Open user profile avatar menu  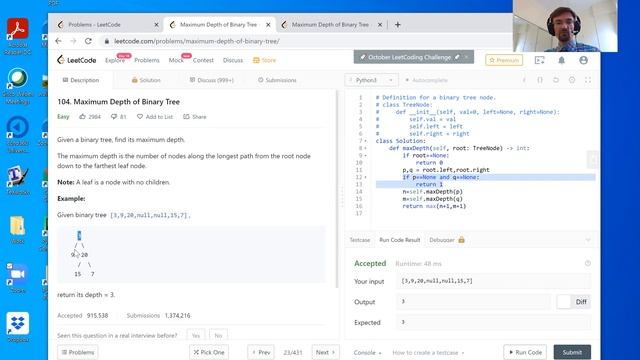[583, 60]
